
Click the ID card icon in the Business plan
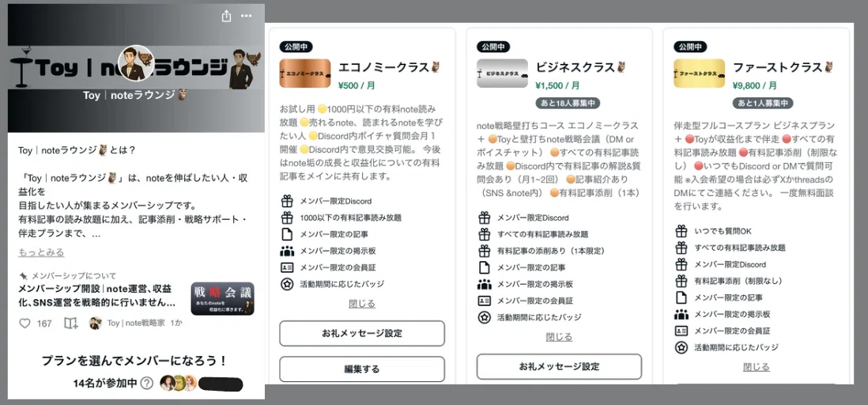[x=485, y=301]
